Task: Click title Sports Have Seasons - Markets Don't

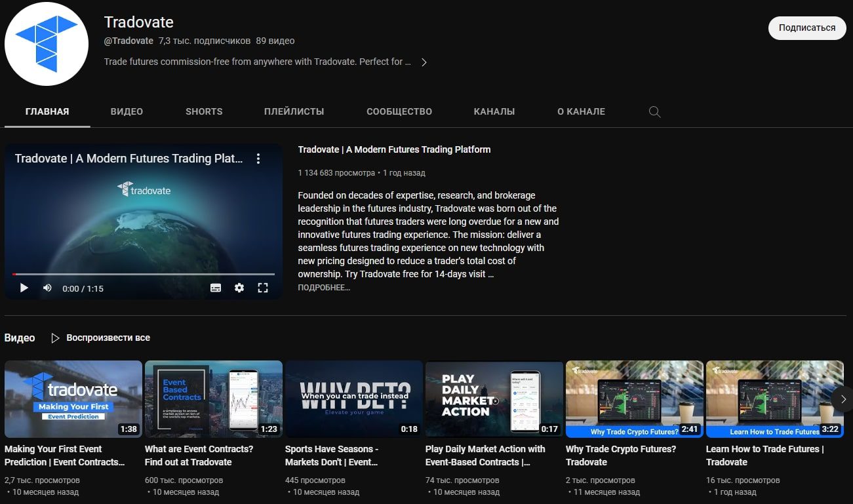Action: point(332,456)
